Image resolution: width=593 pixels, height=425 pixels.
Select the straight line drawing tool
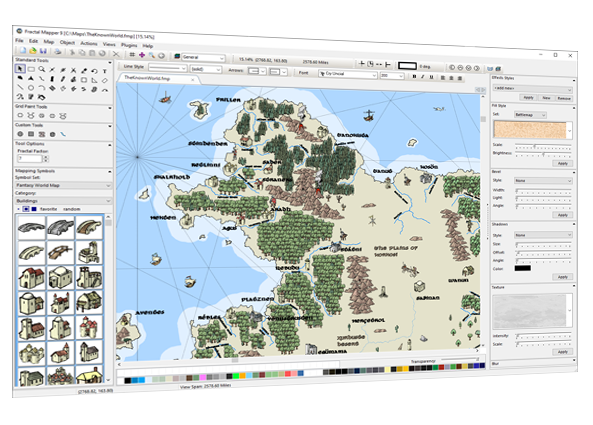(x=20, y=87)
